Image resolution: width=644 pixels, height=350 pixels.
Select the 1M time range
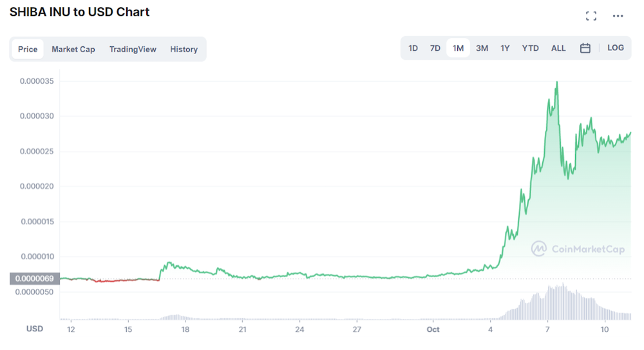click(458, 48)
